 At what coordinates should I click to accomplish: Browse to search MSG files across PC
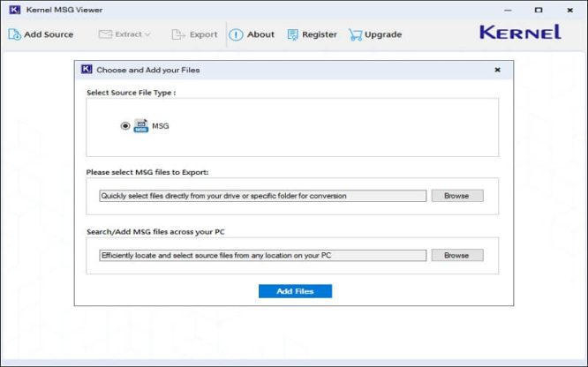(457, 255)
